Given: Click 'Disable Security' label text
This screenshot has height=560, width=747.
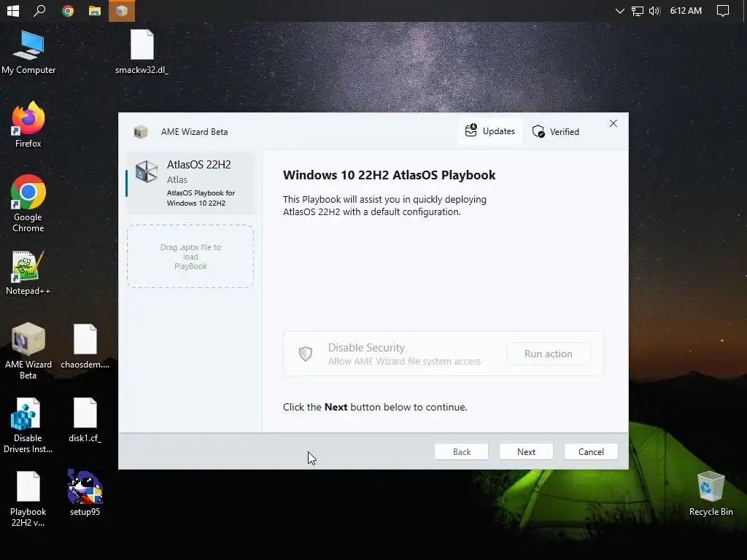Looking at the screenshot, I should 366,348.
